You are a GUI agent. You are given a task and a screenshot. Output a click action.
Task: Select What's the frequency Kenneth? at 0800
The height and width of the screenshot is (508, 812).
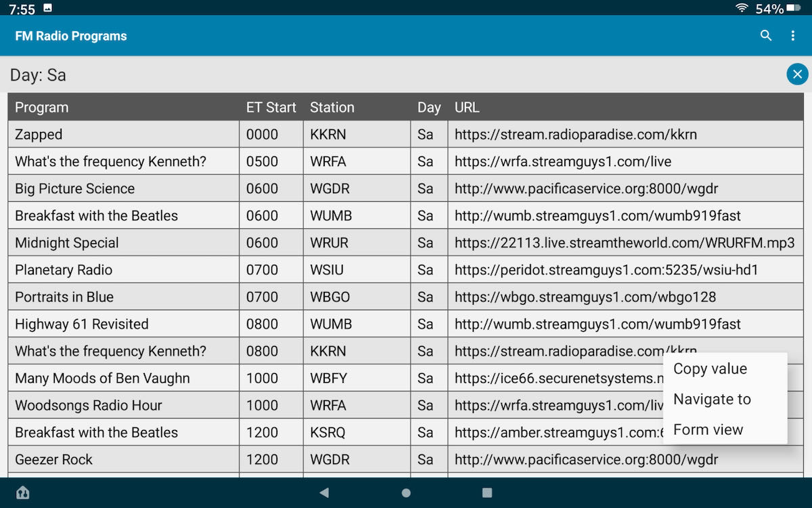click(x=124, y=351)
